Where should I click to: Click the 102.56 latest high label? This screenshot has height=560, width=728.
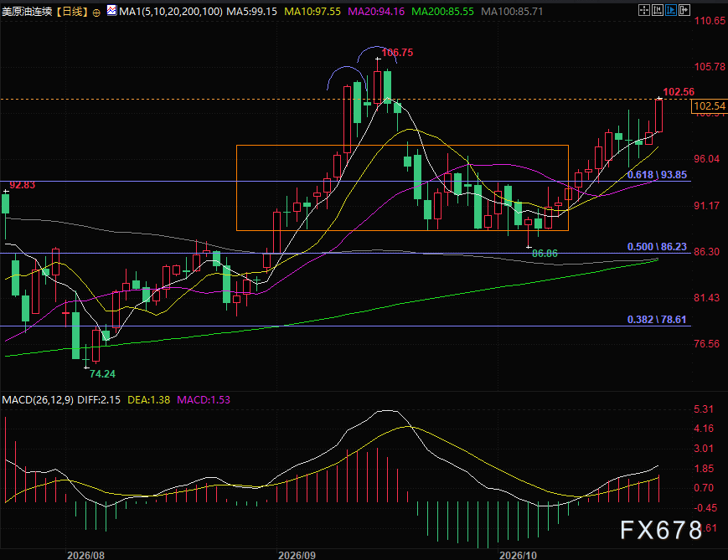pyautogui.click(x=679, y=92)
